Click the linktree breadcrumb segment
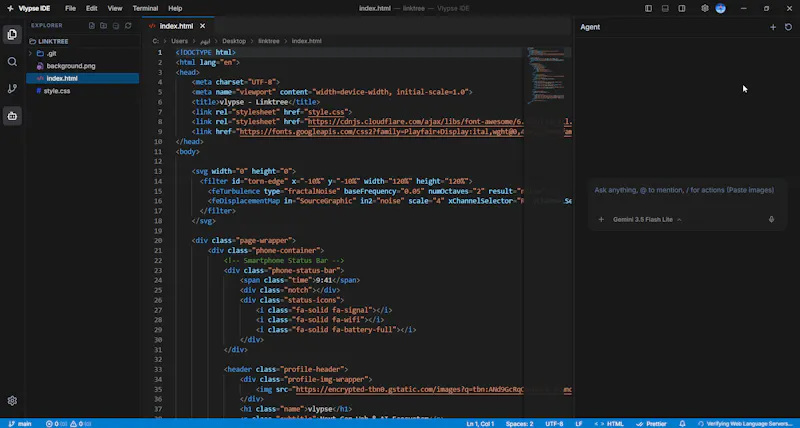Image resolution: width=800 pixels, height=428 pixels. click(268, 41)
